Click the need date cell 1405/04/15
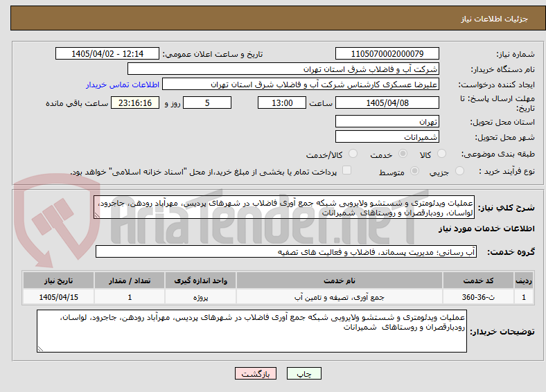Image resolution: width=546 pixels, height=392 pixels. click(x=58, y=297)
